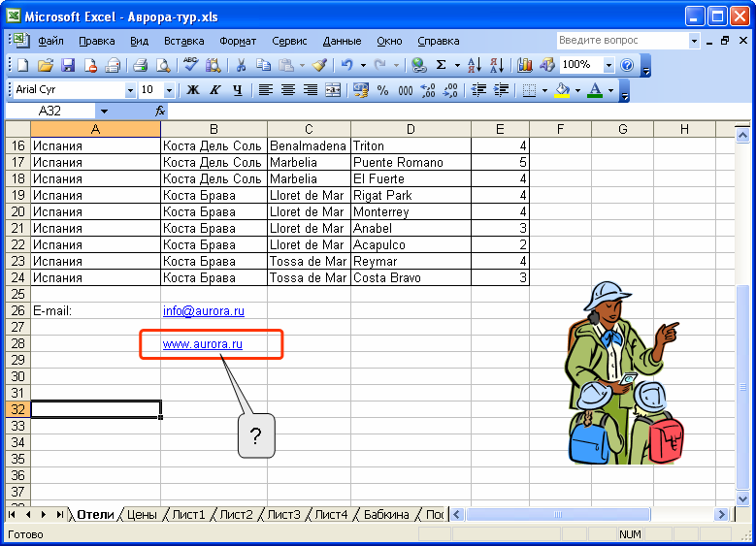Click the AutoSum sigma icon
Viewport: 756px width, 546px height.
pos(441,65)
